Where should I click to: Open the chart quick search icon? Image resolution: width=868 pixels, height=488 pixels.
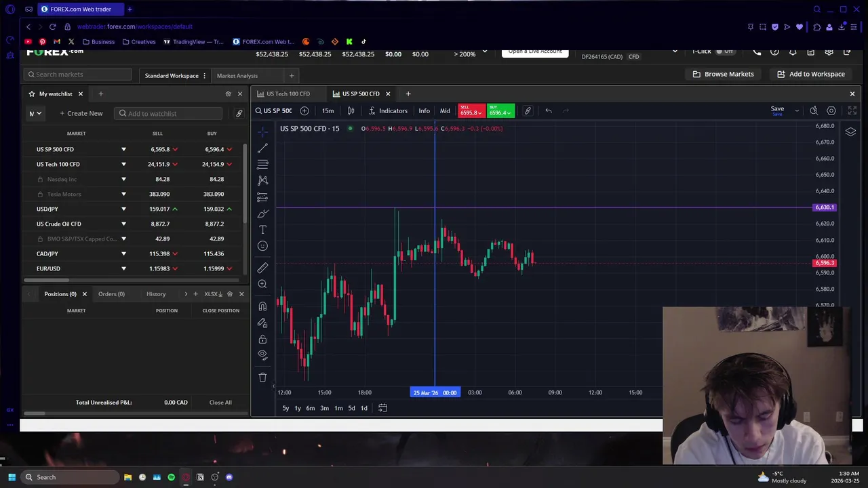click(814, 110)
